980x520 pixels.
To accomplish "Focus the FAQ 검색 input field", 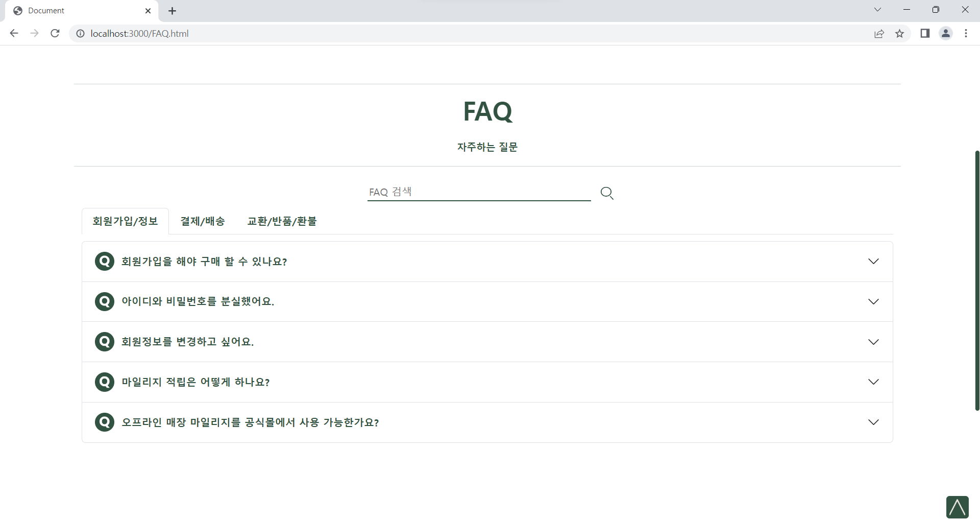I will [x=479, y=192].
